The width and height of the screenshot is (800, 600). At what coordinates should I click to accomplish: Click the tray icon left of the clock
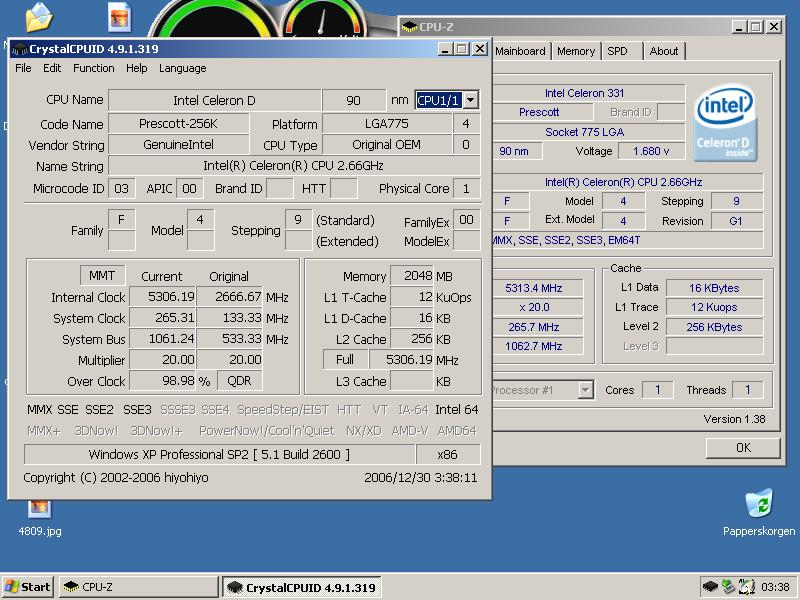point(746,587)
